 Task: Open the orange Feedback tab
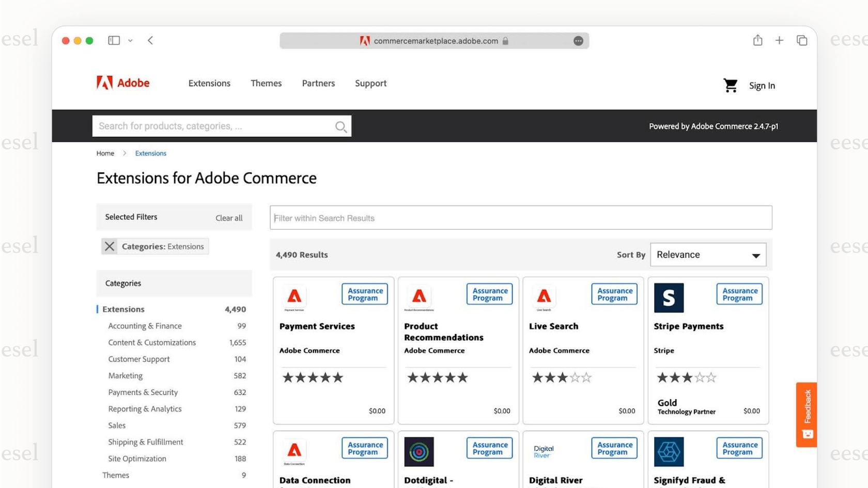(x=806, y=413)
